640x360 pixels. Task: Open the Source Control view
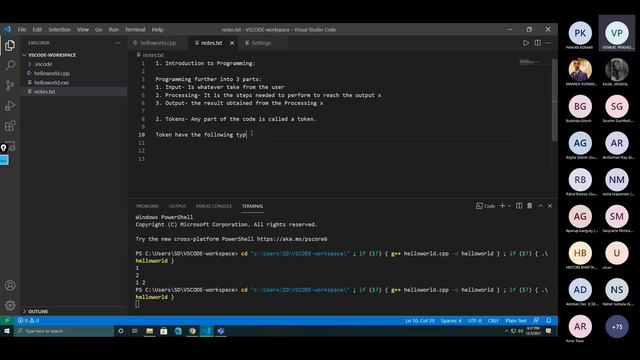tap(10, 85)
